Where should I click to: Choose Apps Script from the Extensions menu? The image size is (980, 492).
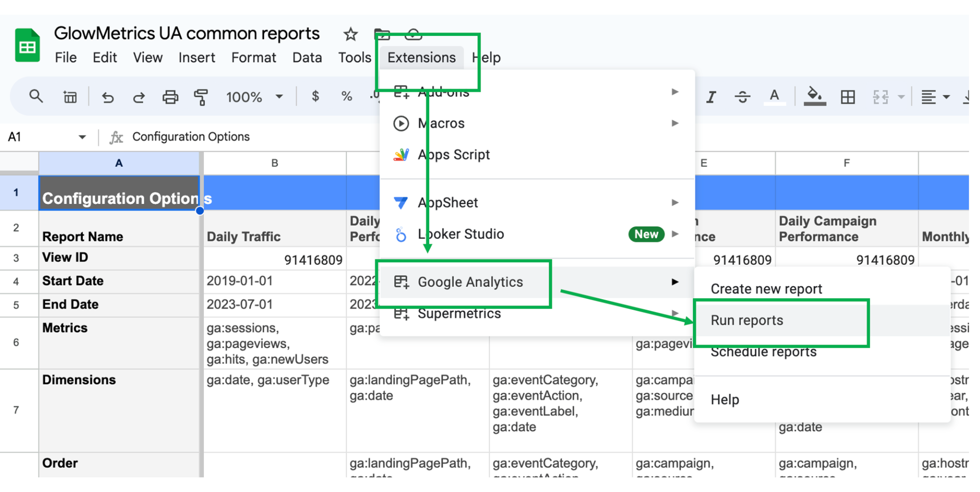tap(537, 155)
